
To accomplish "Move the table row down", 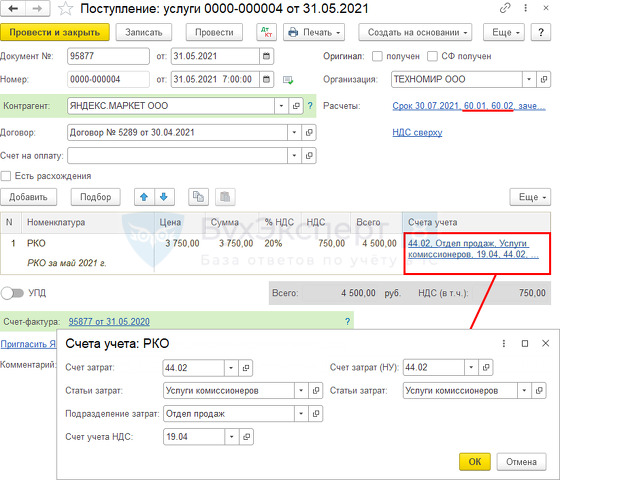I will point(164,197).
